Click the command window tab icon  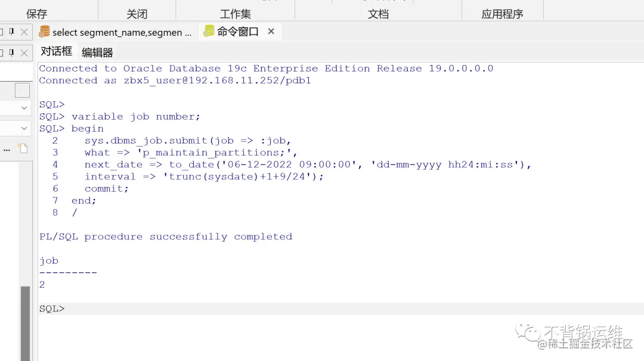[x=209, y=31]
